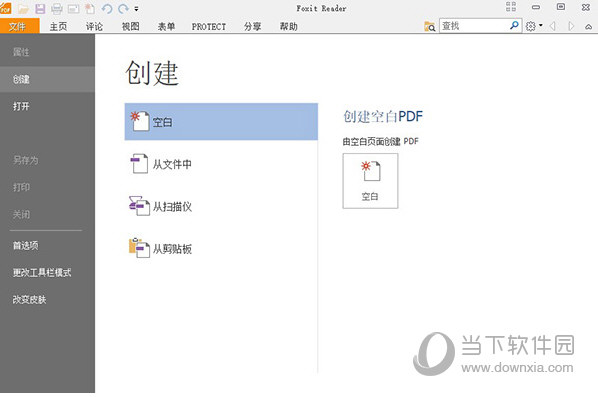Redo the last action
This screenshot has height=397, width=598.
pyautogui.click(x=123, y=8)
